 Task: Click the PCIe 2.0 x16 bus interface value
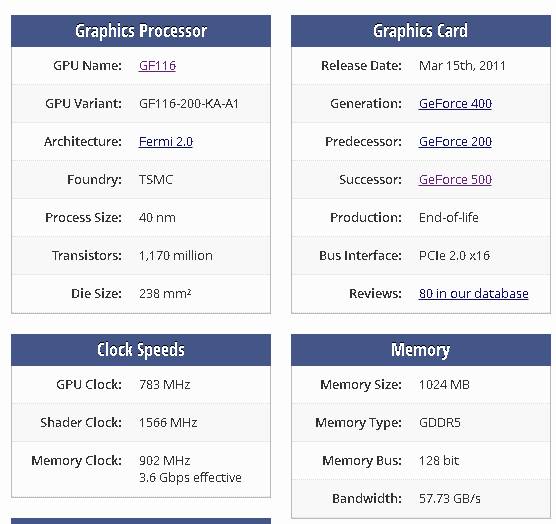pyautogui.click(x=454, y=256)
